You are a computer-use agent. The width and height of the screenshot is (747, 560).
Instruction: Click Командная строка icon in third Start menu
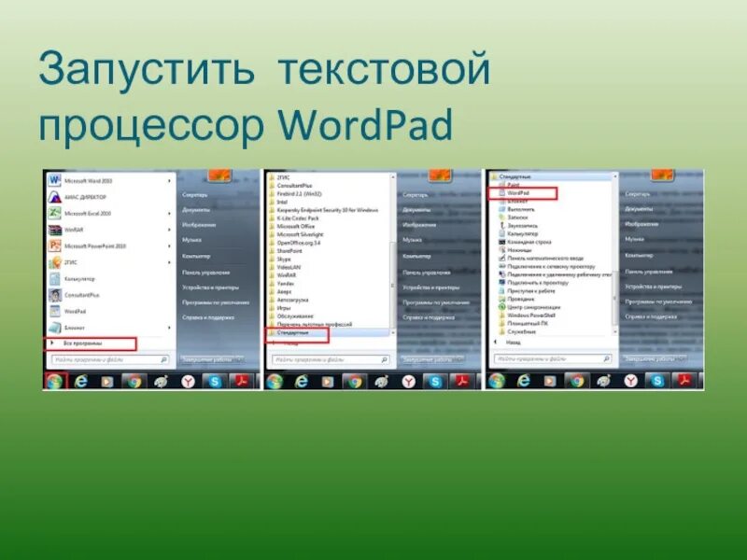tap(501, 242)
